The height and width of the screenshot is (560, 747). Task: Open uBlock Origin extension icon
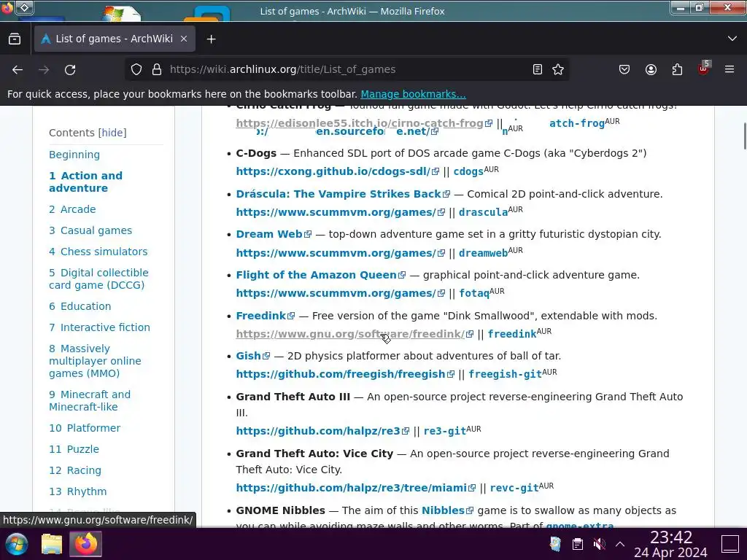tap(704, 69)
